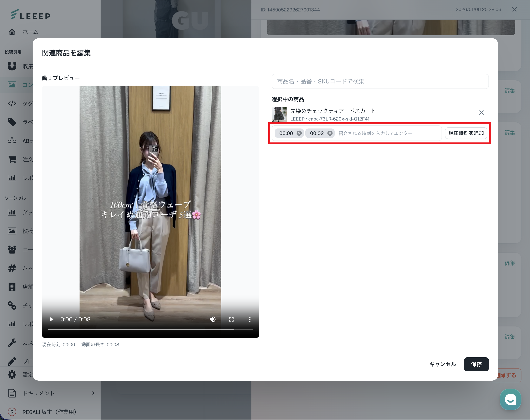Viewport: 530px width, 420px height.
Task: Go to ホーム in the sidebar
Action: coord(30,32)
